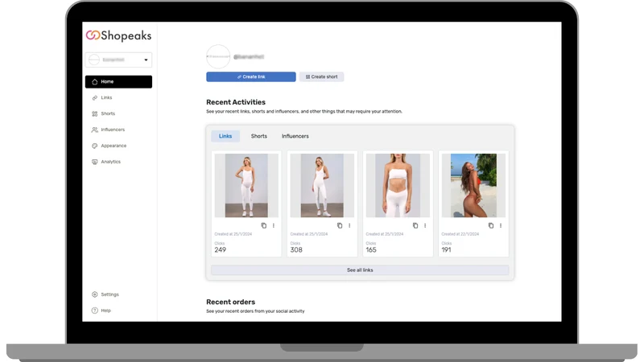The height and width of the screenshot is (362, 644).
Task: Click the Appearance palette icon
Action: click(95, 146)
